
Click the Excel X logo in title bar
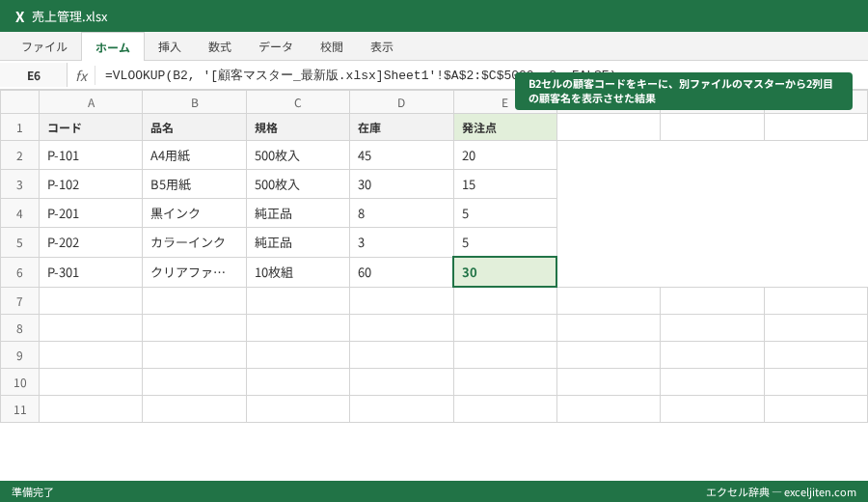click(x=20, y=16)
